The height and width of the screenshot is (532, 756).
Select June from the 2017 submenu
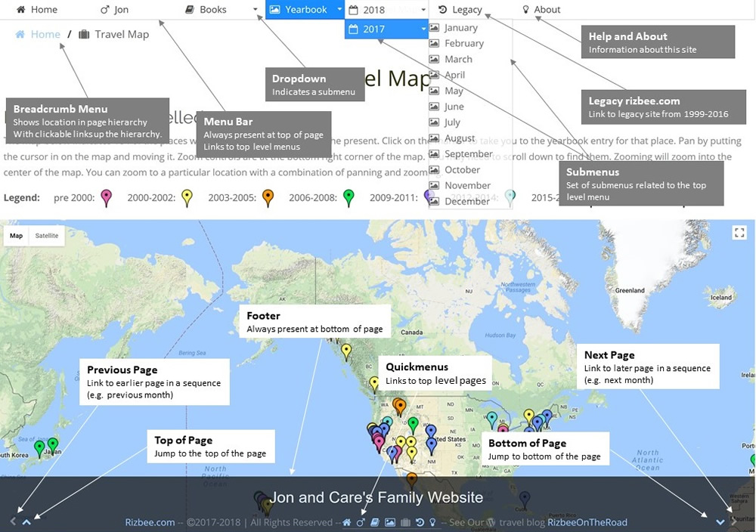[x=447, y=107]
